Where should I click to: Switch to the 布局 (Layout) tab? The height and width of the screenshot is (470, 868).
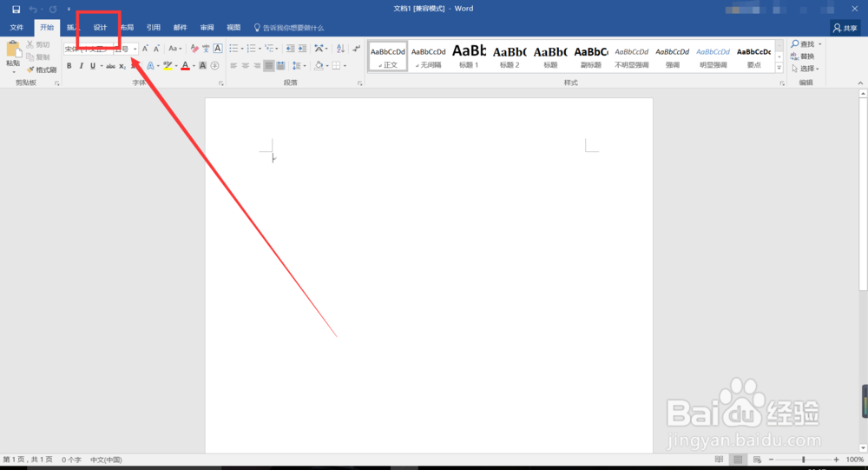[x=128, y=27]
